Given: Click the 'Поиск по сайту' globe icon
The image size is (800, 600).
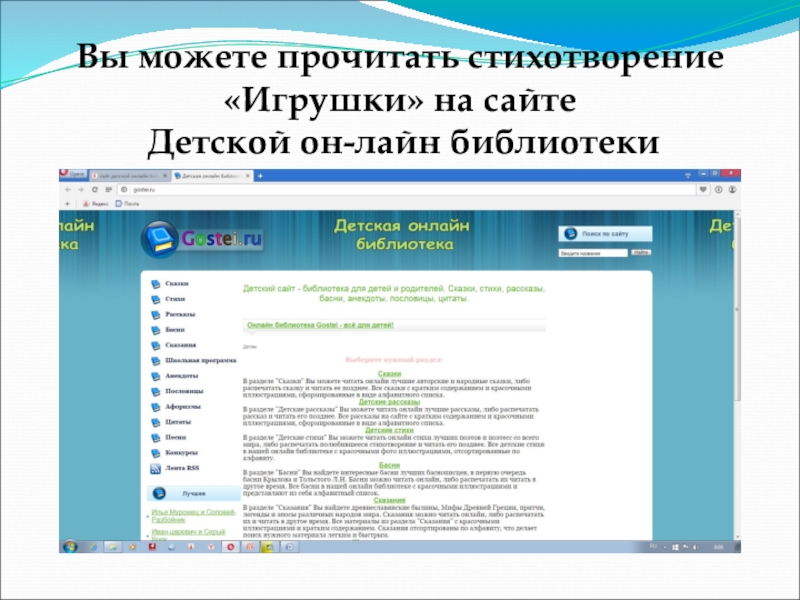Looking at the screenshot, I should (x=570, y=234).
